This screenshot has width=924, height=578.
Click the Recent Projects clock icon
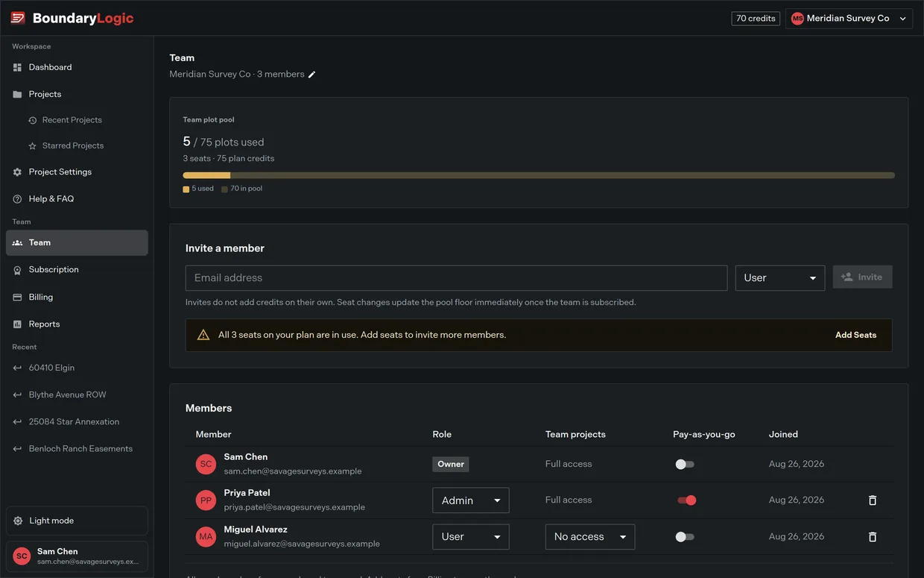33,121
